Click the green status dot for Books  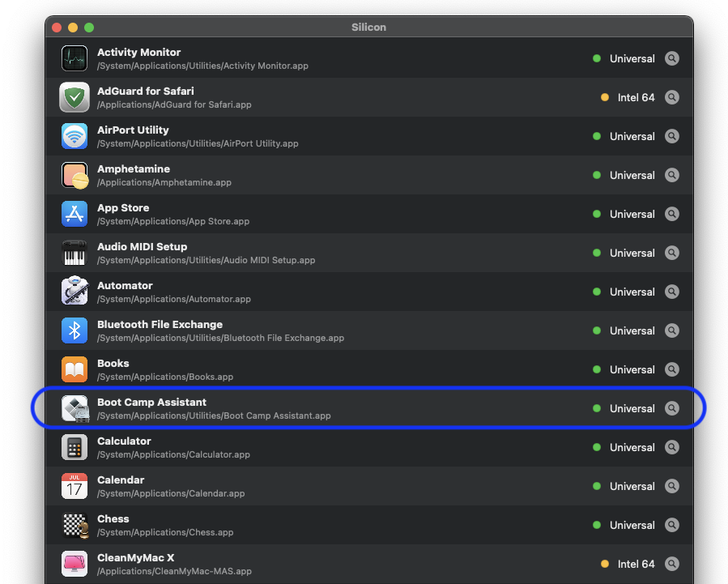point(597,369)
